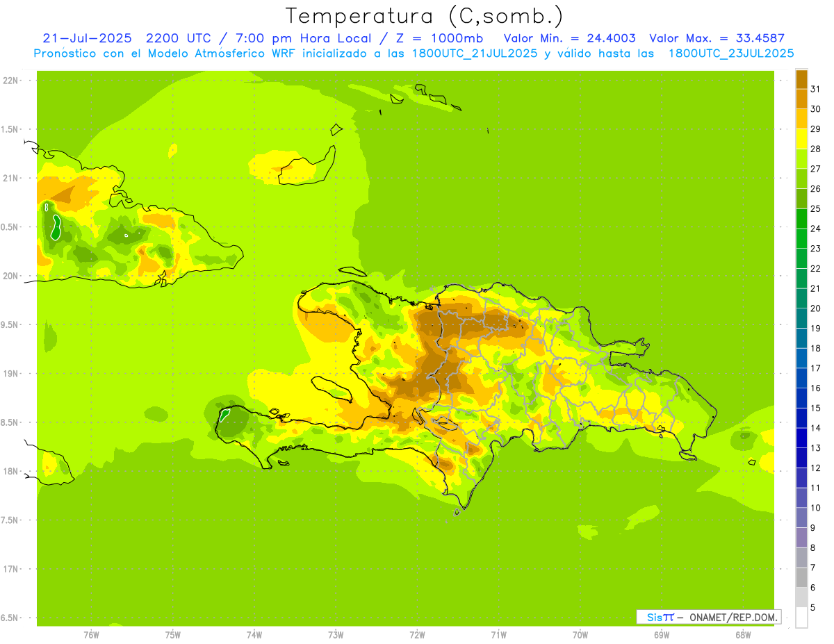Click the "20N" latitude axis label
This screenshot has height=644, width=834.
10,276
